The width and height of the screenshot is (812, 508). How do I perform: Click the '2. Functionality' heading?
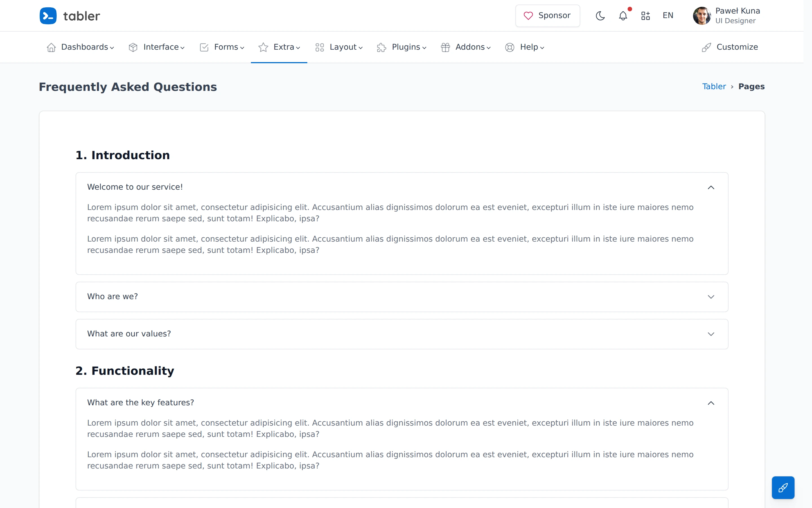click(x=125, y=371)
